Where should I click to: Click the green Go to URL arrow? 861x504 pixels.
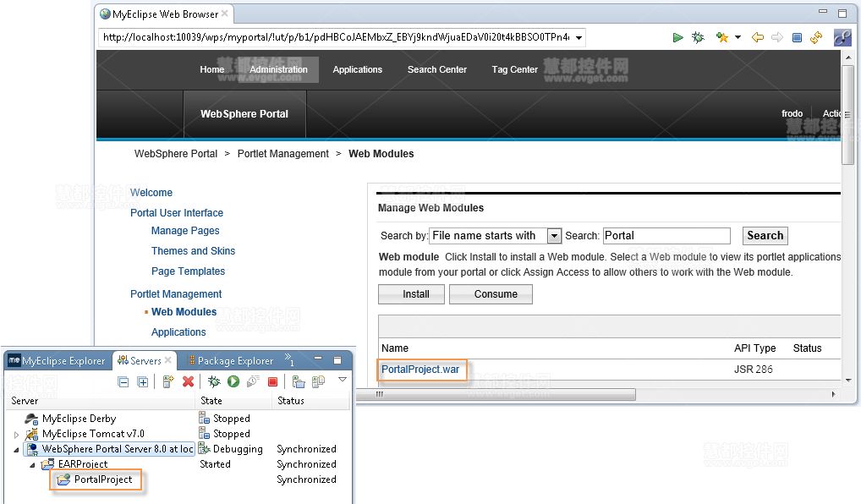click(677, 37)
